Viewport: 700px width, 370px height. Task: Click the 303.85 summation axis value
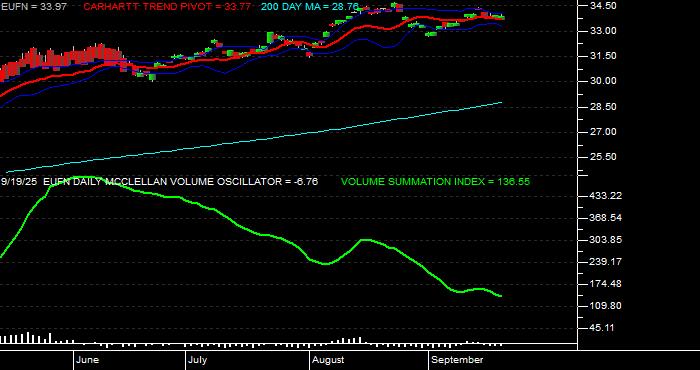coord(606,240)
